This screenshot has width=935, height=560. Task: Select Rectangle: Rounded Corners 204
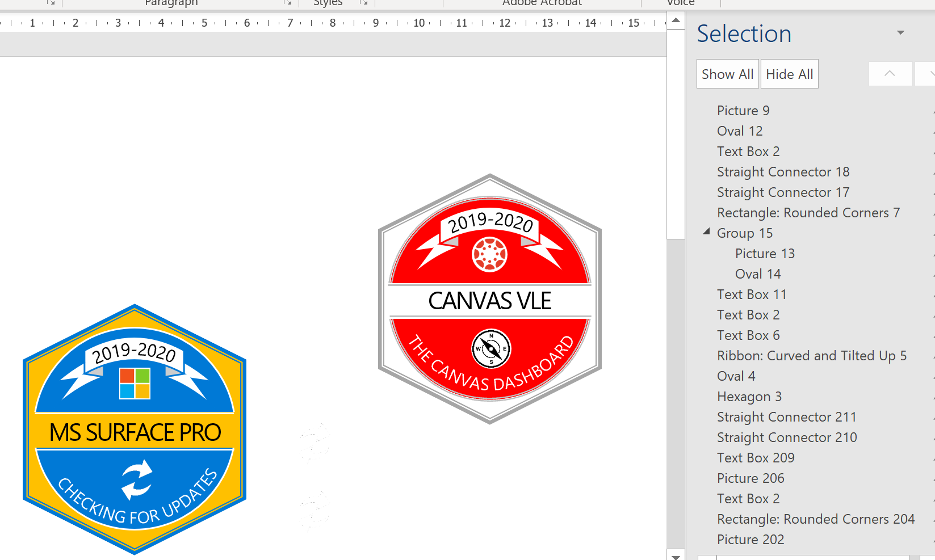[x=816, y=519]
